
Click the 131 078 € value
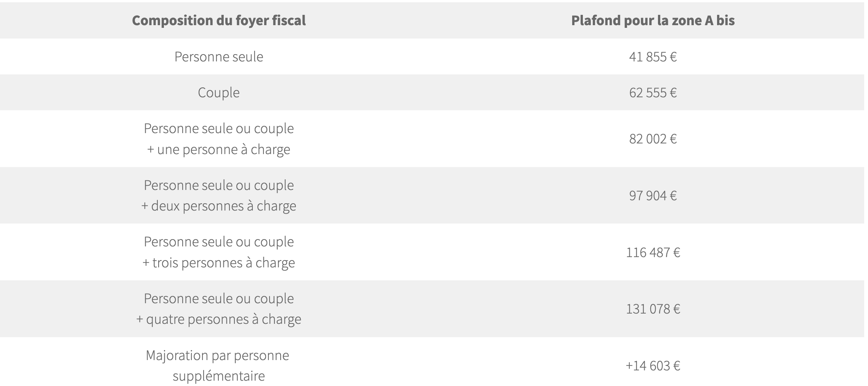(653, 309)
